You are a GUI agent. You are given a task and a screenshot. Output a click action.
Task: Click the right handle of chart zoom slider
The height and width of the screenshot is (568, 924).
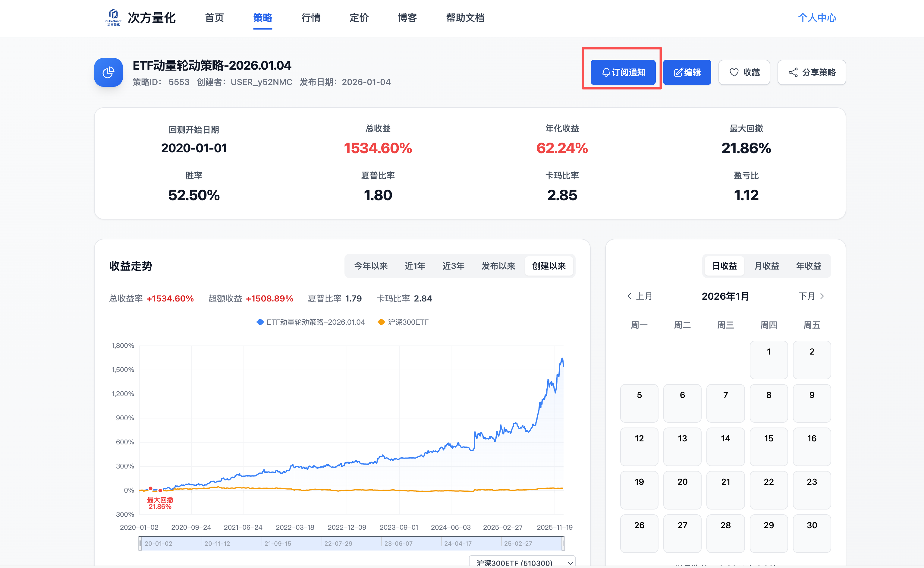click(x=563, y=543)
